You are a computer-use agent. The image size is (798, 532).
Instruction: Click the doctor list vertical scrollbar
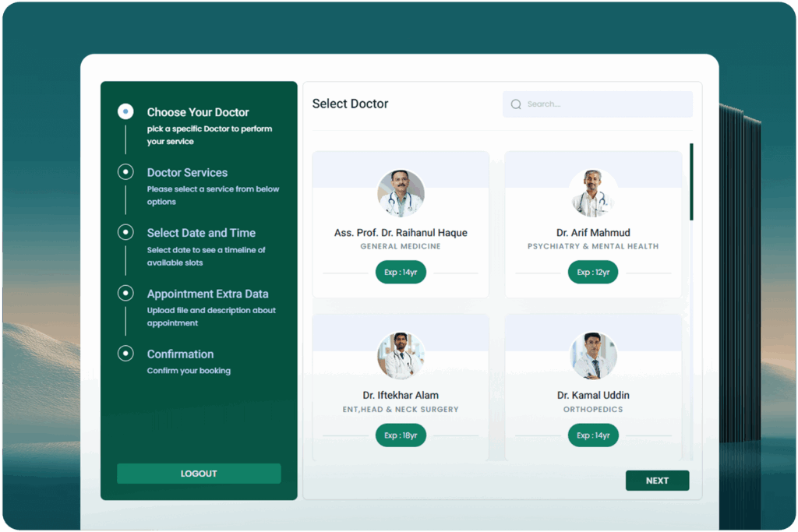click(x=691, y=181)
